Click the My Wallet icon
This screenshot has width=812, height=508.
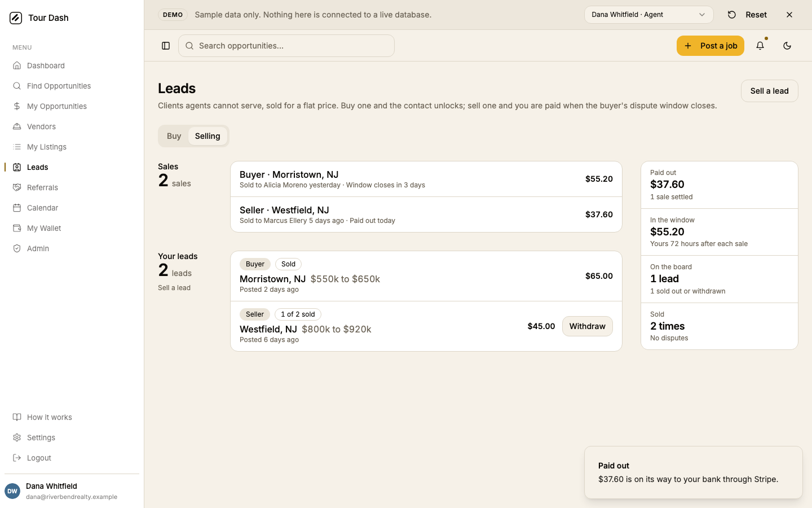click(17, 228)
